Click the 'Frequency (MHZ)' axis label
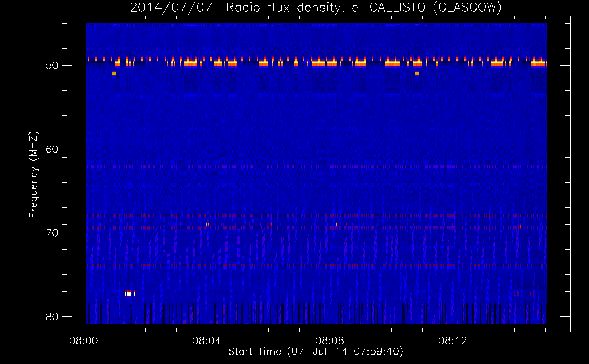The image size is (589, 364). (x=33, y=175)
